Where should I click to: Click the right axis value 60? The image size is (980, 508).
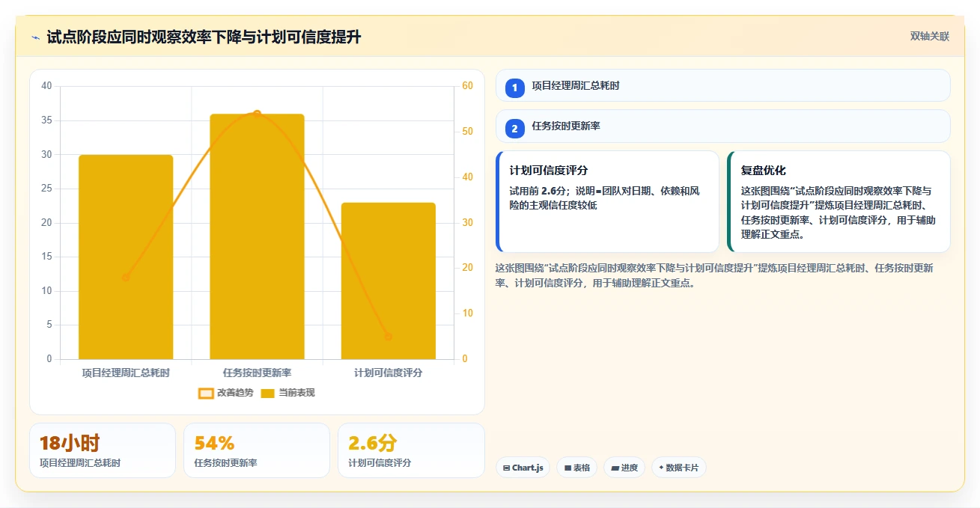[x=467, y=86]
